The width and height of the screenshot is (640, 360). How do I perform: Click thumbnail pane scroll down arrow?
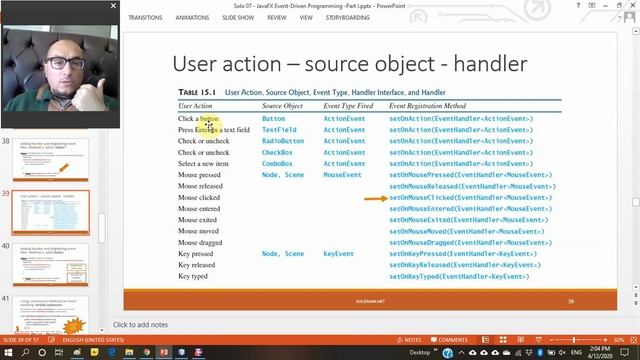102,330
